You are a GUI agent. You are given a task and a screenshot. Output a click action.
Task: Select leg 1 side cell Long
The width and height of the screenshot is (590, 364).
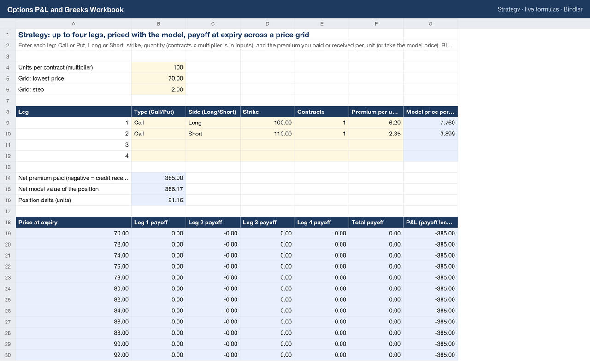213,123
